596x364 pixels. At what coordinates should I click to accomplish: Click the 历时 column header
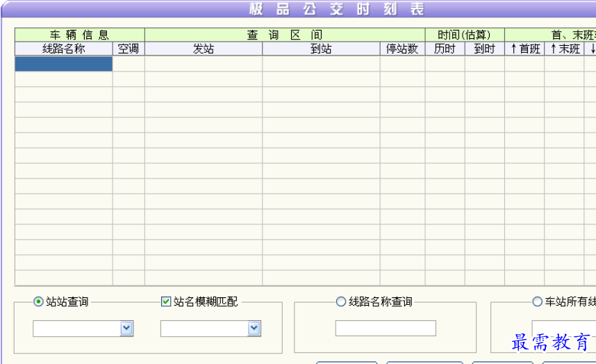(x=445, y=49)
